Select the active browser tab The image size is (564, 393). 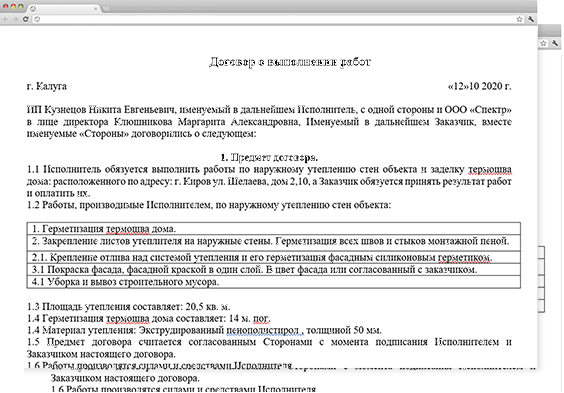click(x=63, y=8)
